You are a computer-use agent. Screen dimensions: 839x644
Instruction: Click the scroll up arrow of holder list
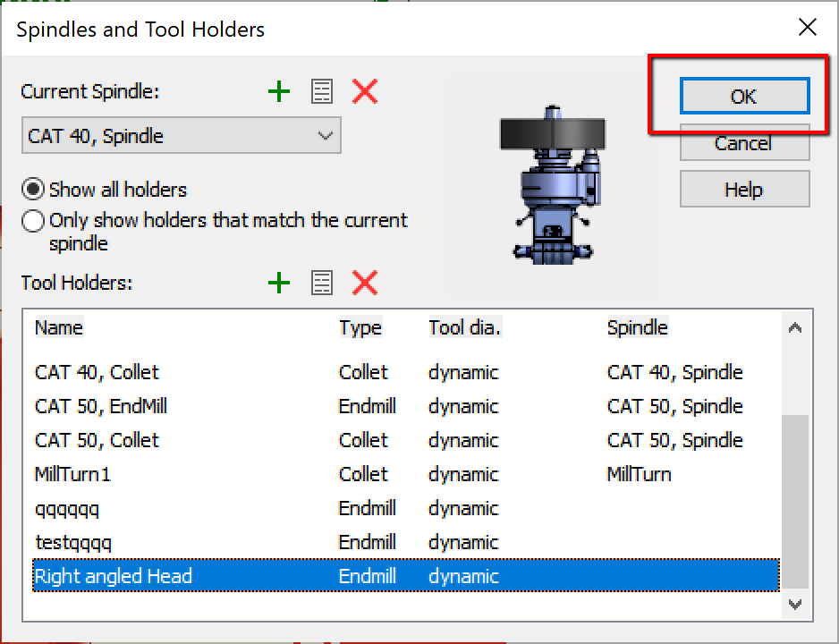pyautogui.click(x=795, y=327)
